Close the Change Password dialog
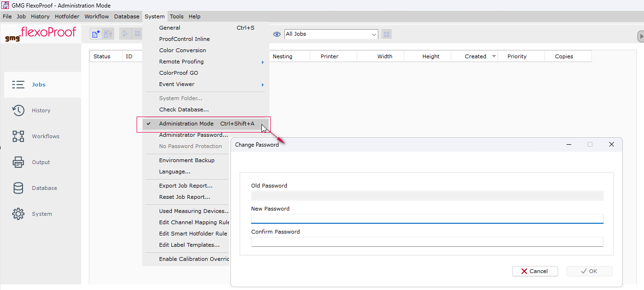This screenshot has width=644, height=290. pyautogui.click(x=611, y=145)
